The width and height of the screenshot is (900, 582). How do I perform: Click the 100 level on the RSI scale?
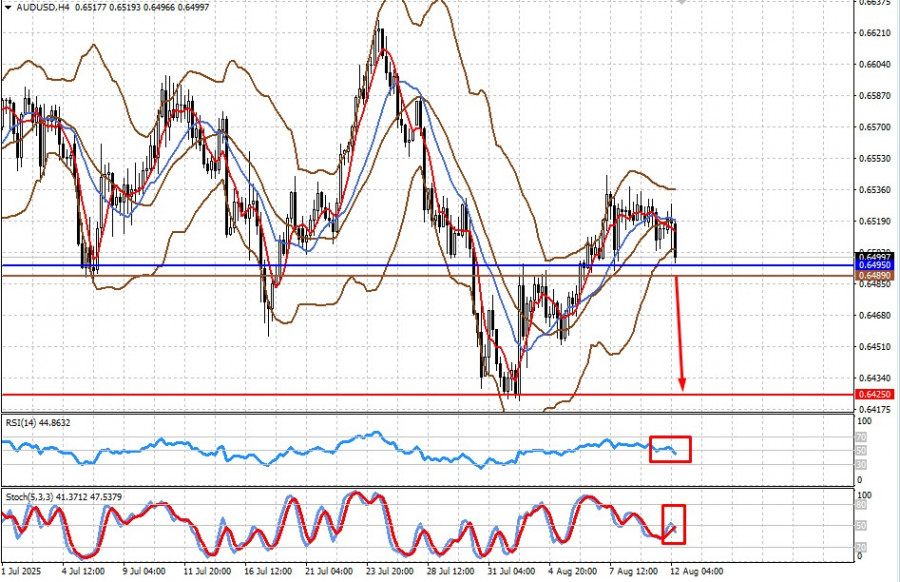(x=864, y=421)
